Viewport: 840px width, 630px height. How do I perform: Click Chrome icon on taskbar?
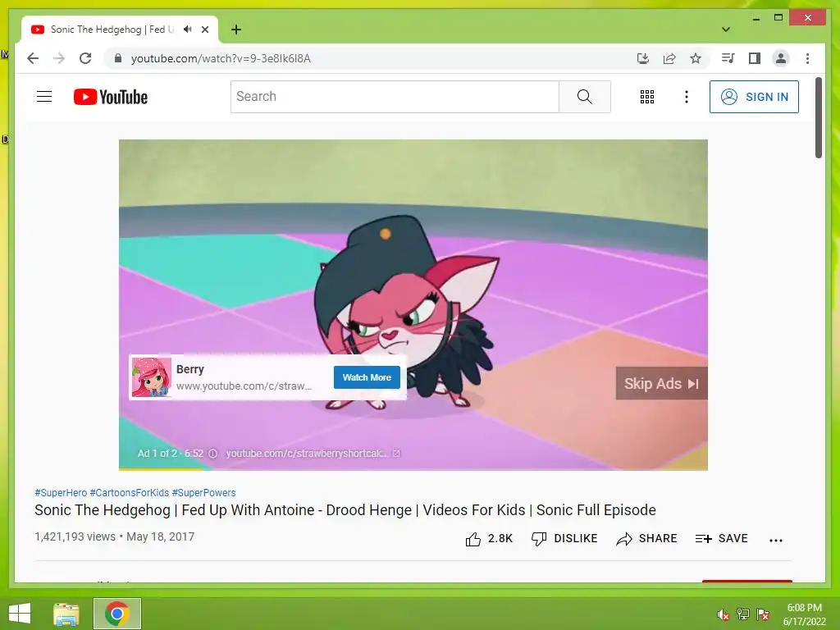pos(117,614)
